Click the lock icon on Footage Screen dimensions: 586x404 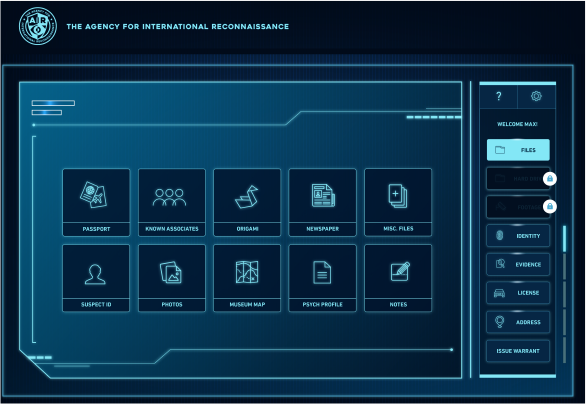(x=550, y=206)
